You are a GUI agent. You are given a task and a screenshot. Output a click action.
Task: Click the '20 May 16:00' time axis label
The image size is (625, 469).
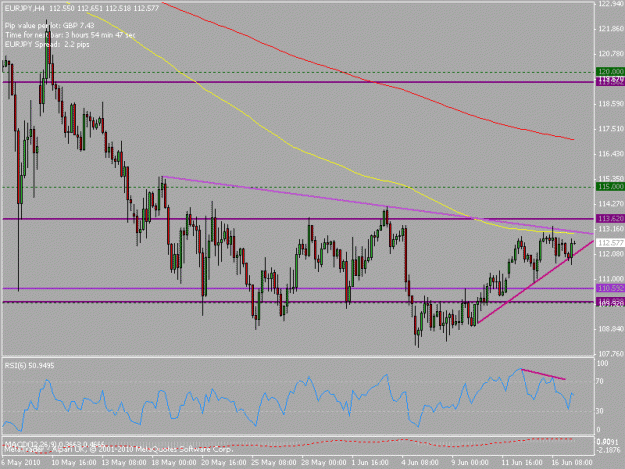(x=224, y=463)
